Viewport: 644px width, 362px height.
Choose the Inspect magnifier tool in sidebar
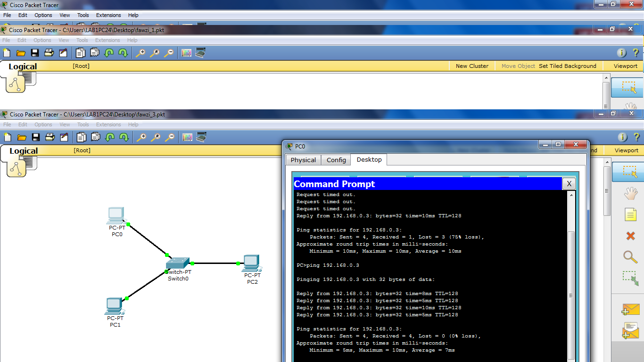[x=630, y=257]
